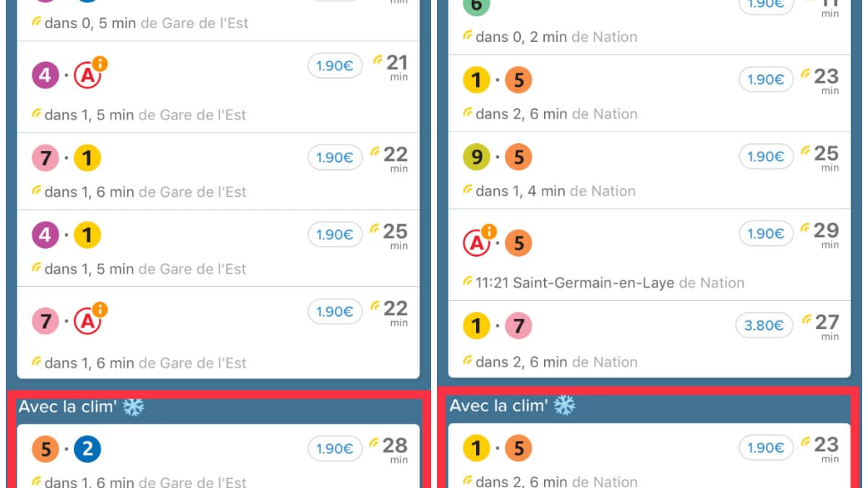Tap dans 1, 4 min de Nation text
The height and width of the screenshot is (488, 868).
click(556, 192)
